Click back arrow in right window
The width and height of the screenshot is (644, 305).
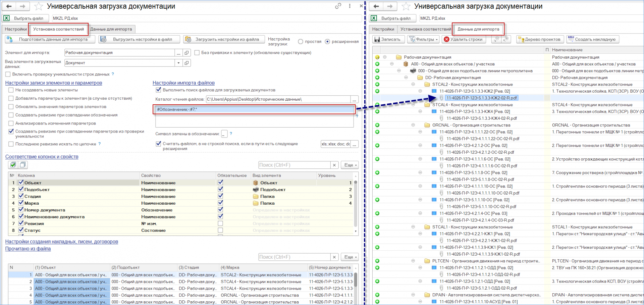tap(376, 6)
